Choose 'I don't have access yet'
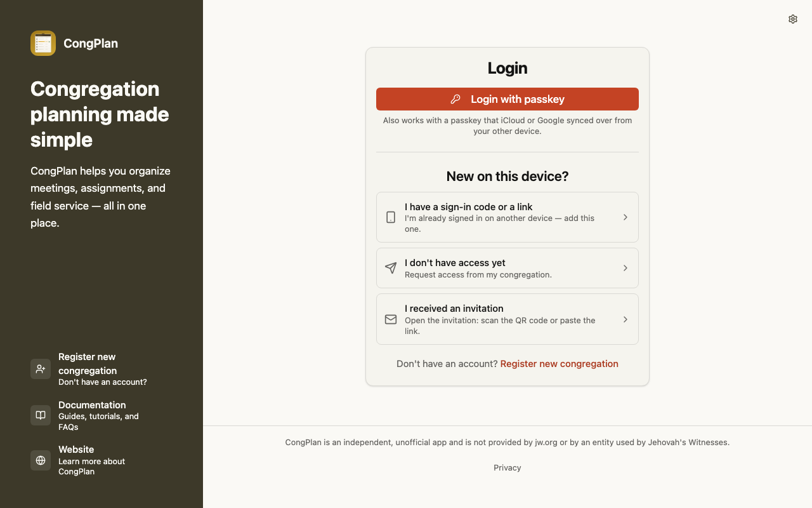 coord(507,268)
